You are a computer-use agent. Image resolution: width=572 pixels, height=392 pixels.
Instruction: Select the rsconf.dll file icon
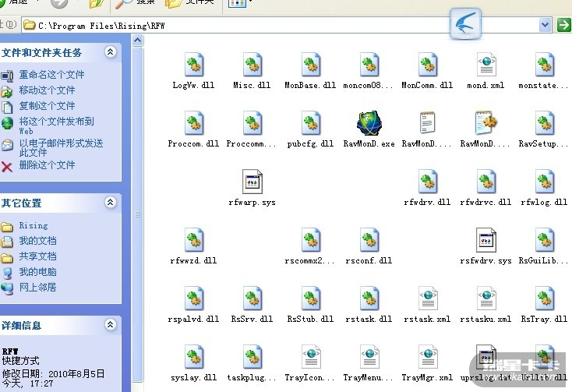point(369,242)
